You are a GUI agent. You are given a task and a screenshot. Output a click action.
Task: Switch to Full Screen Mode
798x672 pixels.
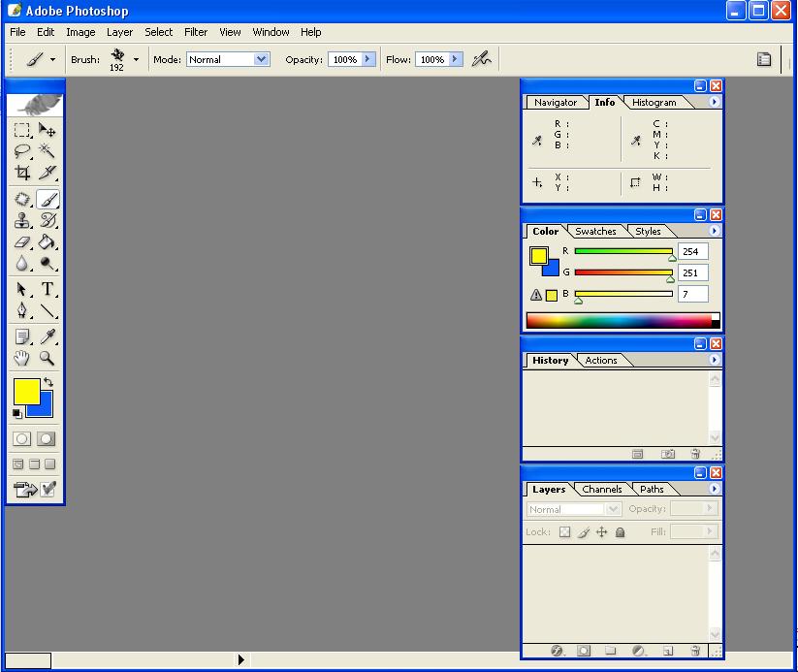[x=49, y=464]
